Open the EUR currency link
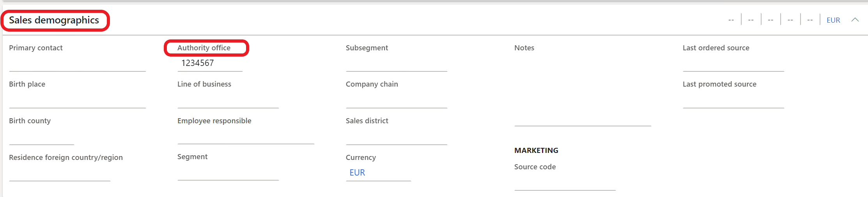Screen dimensions: 868x197 click(357, 172)
